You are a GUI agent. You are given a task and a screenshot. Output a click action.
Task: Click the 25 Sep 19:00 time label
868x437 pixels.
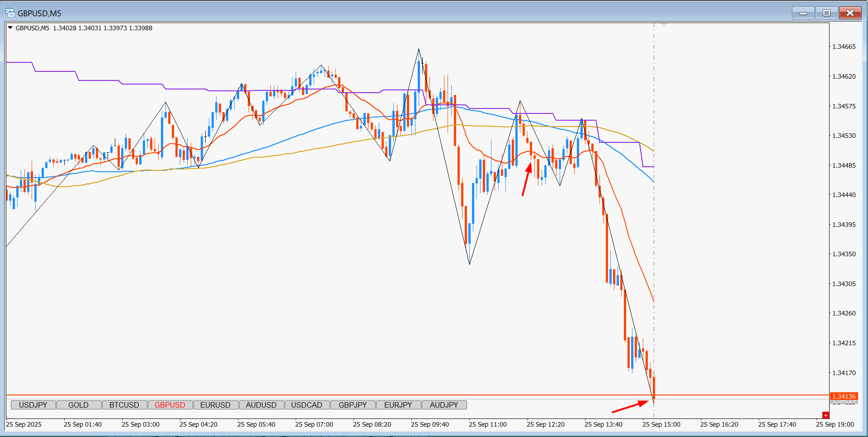pyautogui.click(x=835, y=424)
